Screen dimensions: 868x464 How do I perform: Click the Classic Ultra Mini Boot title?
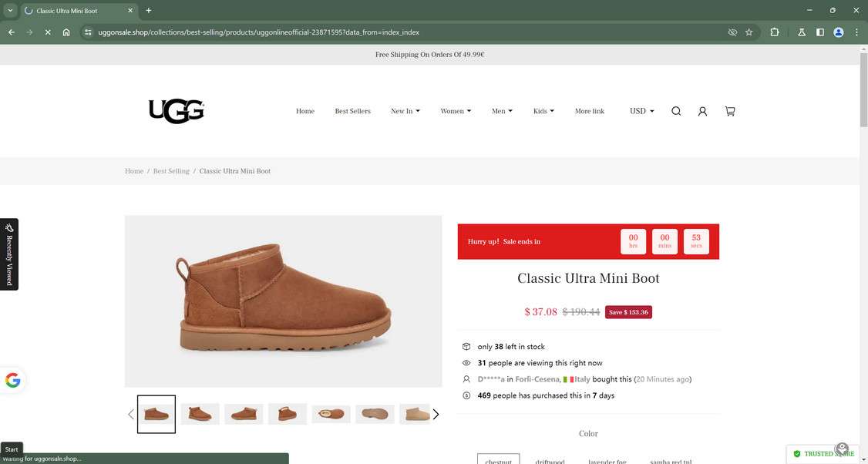coord(588,278)
